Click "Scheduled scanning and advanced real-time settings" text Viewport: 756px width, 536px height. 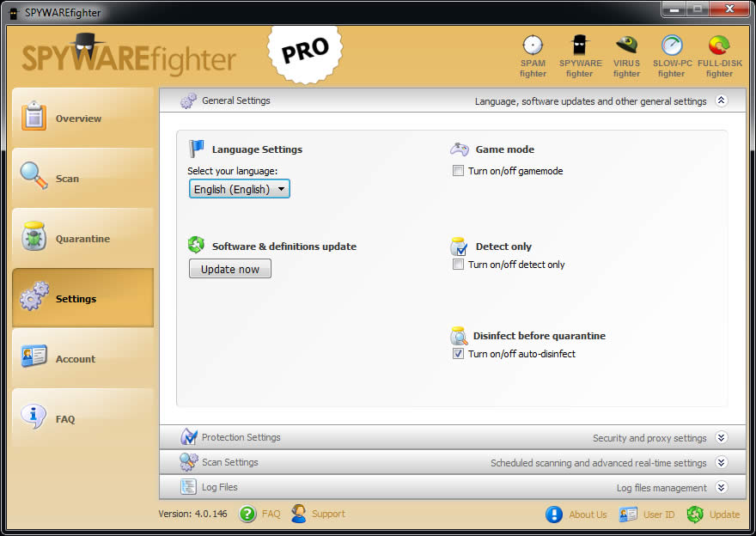598,463
